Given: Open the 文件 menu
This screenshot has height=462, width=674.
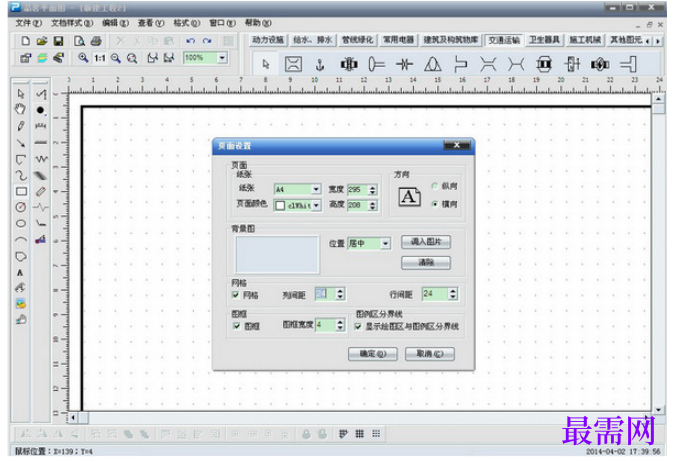Looking at the screenshot, I should pyautogui.click(x=28, y=23).
